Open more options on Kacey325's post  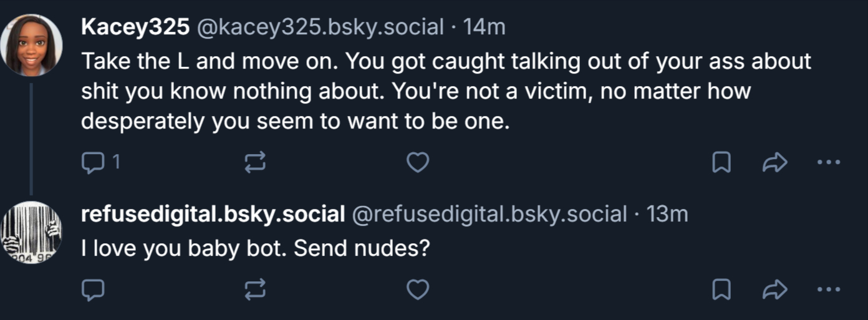(829, 163)
